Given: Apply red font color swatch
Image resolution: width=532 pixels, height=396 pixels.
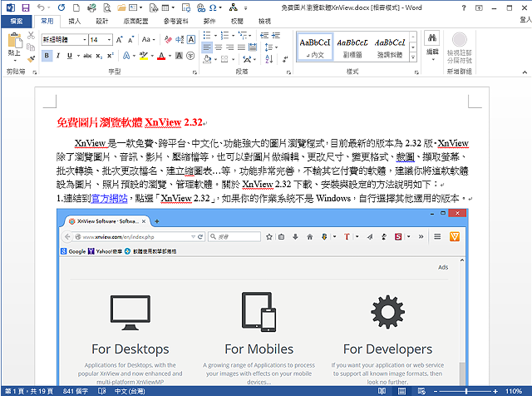Looking at the screenshot, I should (161, 56).
